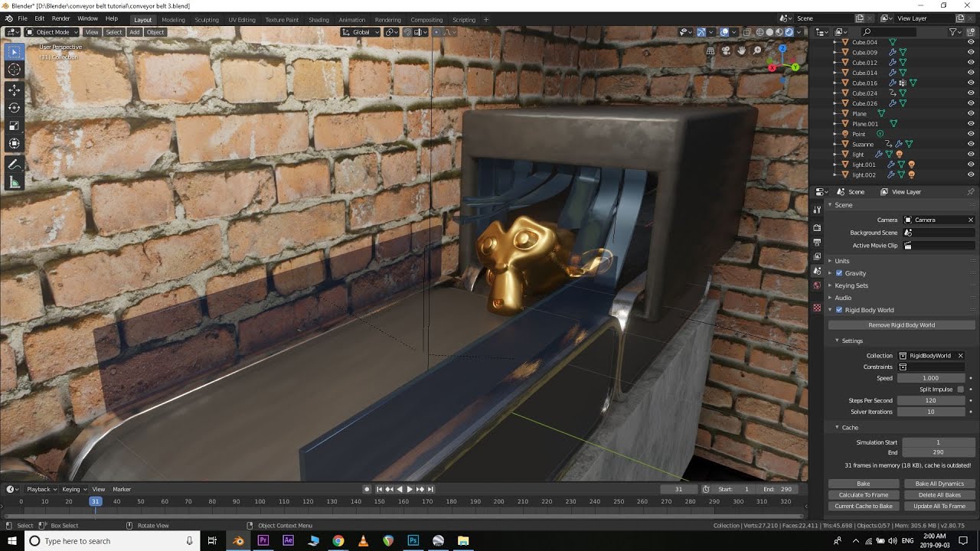Switch to the Modeling workspace tab
Screen dimensions: 980x551
pos(173,20)
